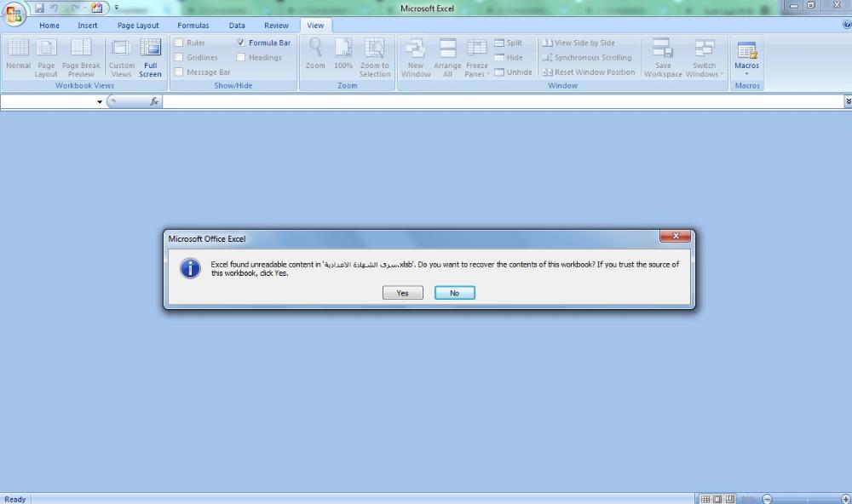The width and height of the screenshot is (852, 504).
Task: Click Split window
Action: click(508, 43)
